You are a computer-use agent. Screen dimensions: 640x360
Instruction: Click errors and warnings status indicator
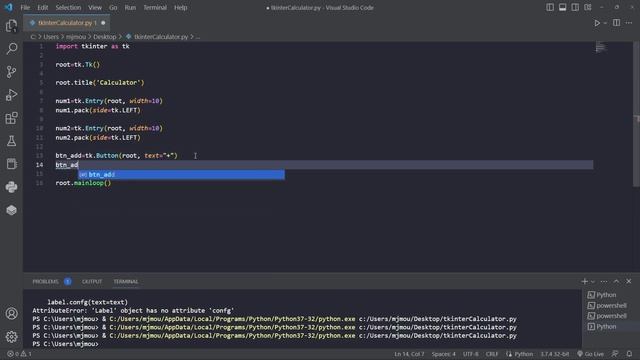click(x=19, y=354)
